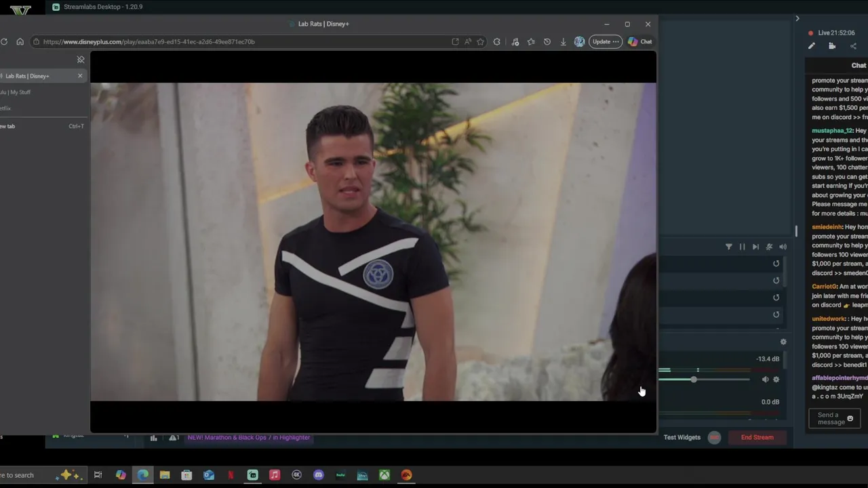
Task: Click the browser refresh icon
Action: (x=4, y=42)
